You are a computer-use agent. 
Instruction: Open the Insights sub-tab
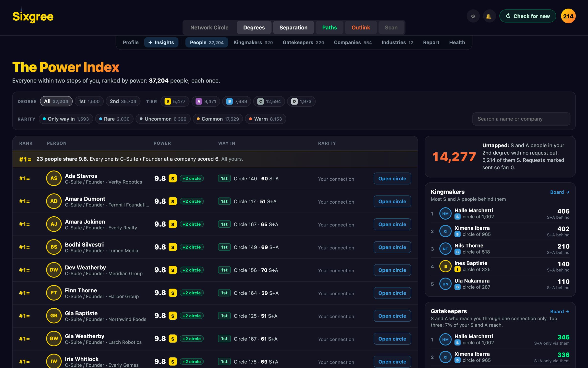(161, 42)
